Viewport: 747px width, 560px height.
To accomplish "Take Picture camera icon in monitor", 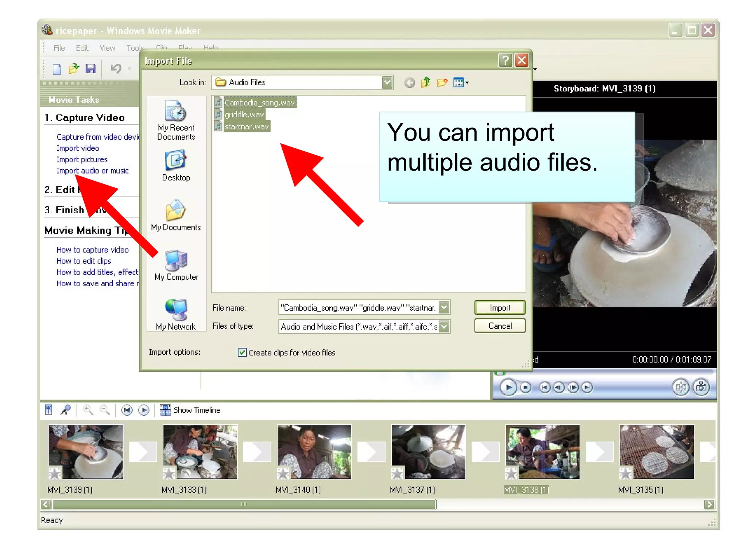I will coord(701,387).
